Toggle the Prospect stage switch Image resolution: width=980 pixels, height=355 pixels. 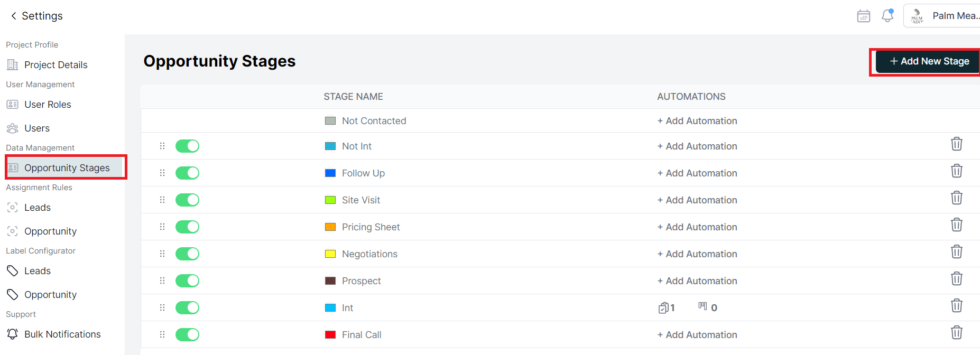(187, 281)
